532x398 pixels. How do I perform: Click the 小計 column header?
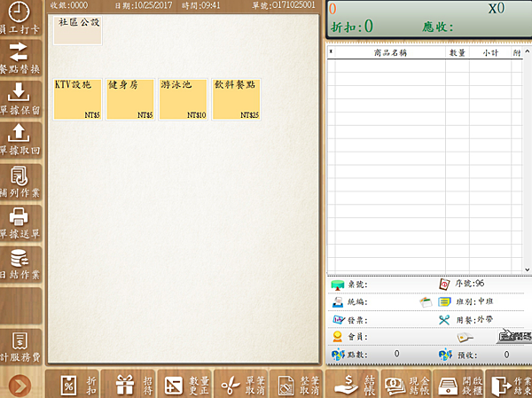[490, 53]
